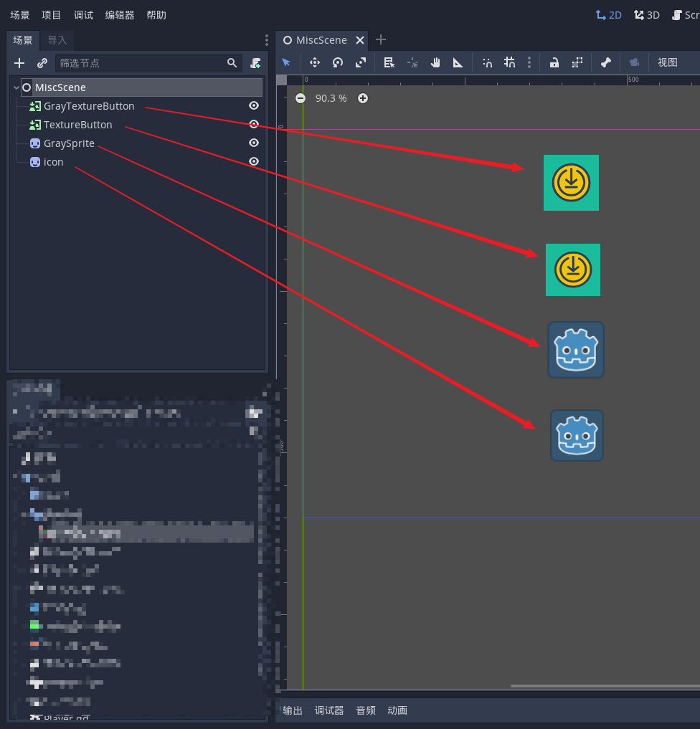
Task: Click the group children icon
Action: coord(577,63)
